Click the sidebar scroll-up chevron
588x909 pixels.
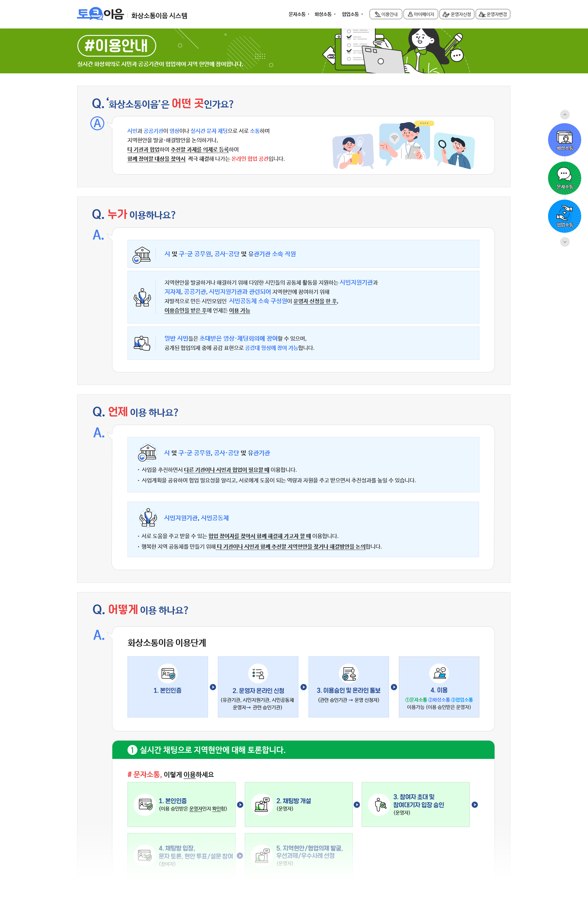click(564, 114)
